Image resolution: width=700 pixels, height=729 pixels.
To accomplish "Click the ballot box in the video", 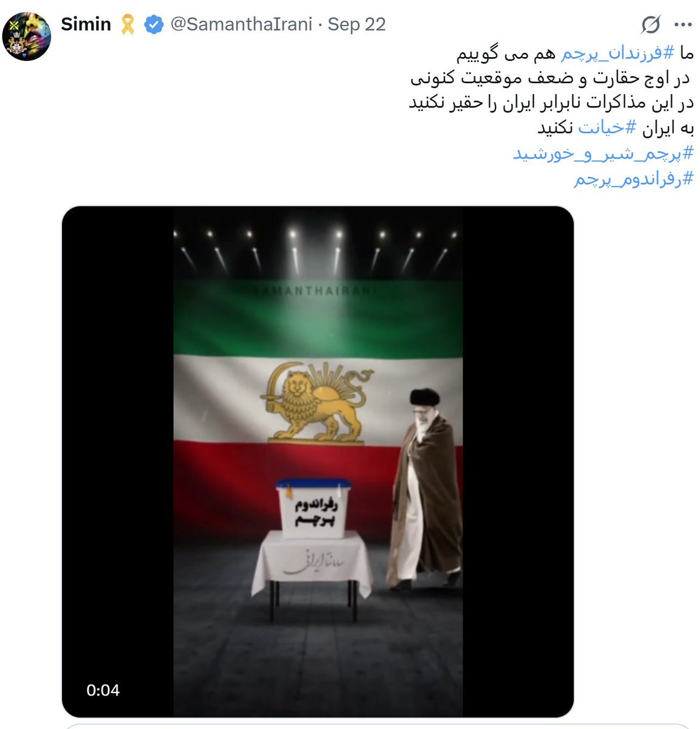I will pos(313,508).
